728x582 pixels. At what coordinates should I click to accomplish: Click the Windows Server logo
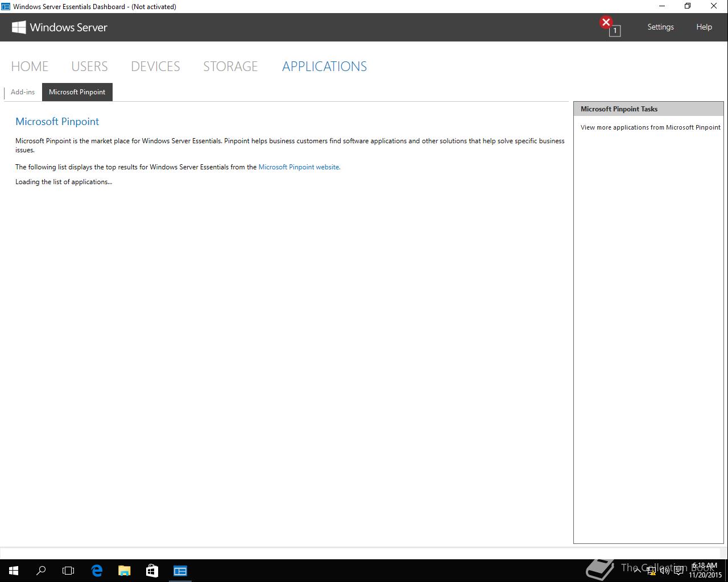pyautogui.click(x=60, y=27)
